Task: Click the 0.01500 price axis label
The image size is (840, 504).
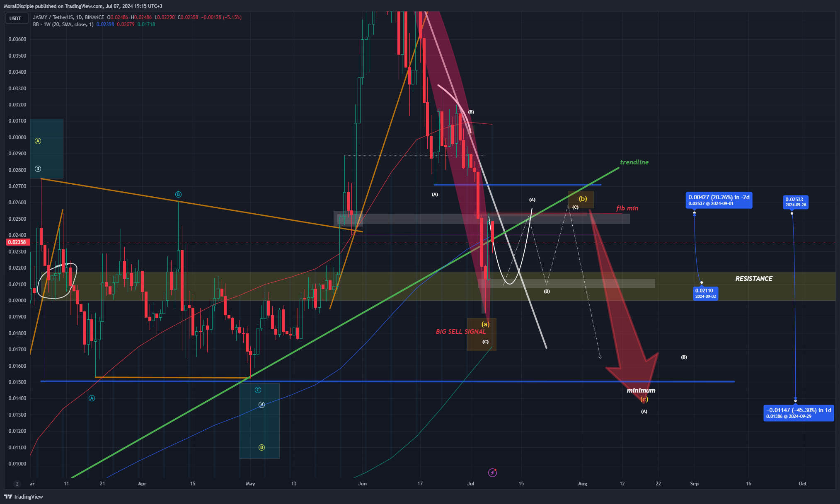Action: (x=17, y=382)
